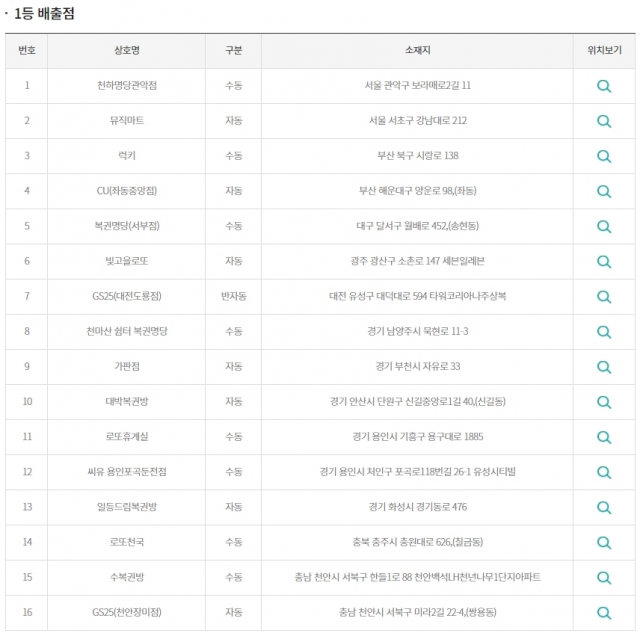Open location view for 로또휴게실
Screen dimensions: 640x636
point(604,437)
